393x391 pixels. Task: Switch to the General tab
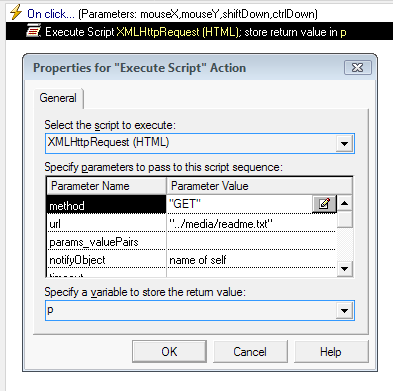click(58, 98)
